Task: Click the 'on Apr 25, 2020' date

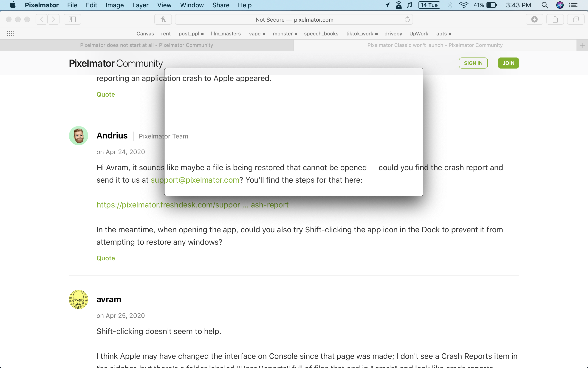Action: click(121, 316)
